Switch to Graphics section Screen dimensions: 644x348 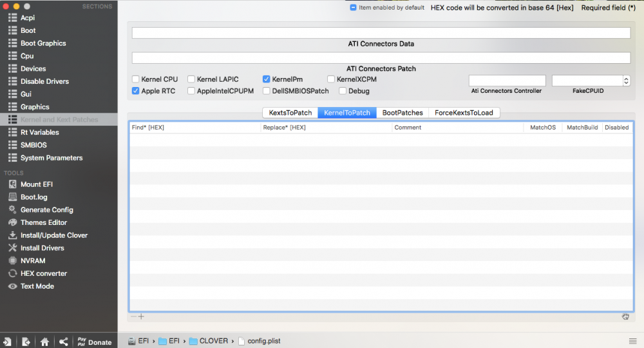(x=35, y=107)
